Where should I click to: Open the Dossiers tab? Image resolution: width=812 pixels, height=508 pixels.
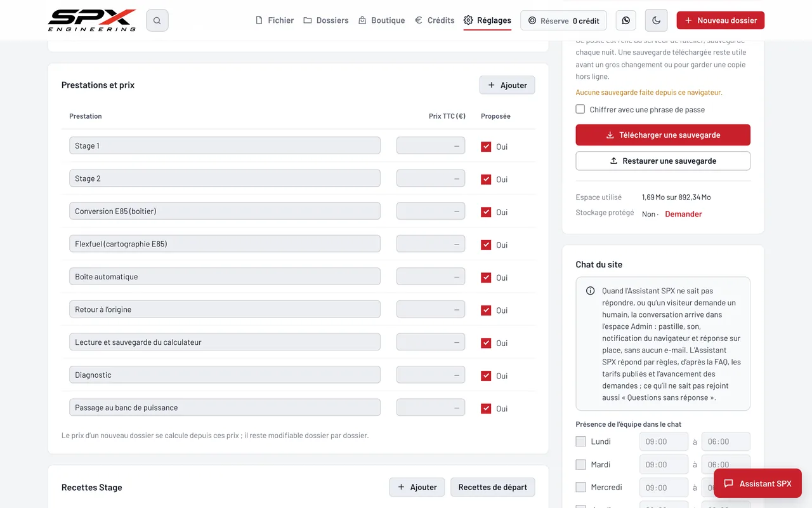click(x=325, y=20)
